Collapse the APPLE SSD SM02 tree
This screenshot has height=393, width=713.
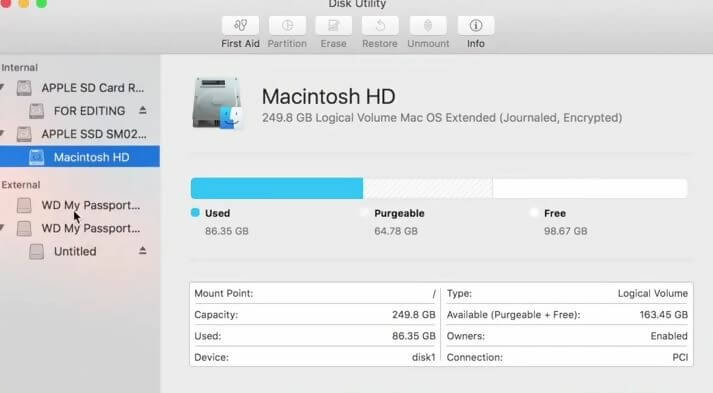tap(2, 133)
